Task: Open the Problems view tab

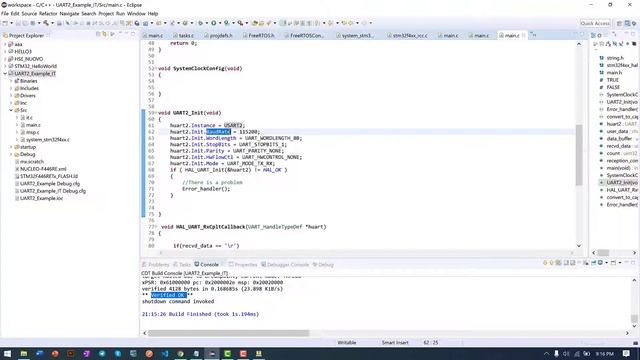Action: point(156,264)
